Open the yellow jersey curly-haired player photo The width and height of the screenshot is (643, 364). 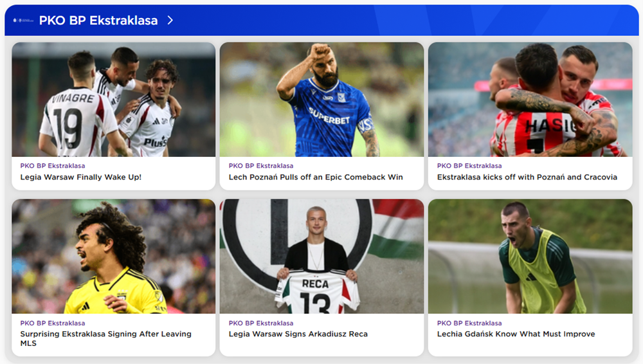click(114, 257)
